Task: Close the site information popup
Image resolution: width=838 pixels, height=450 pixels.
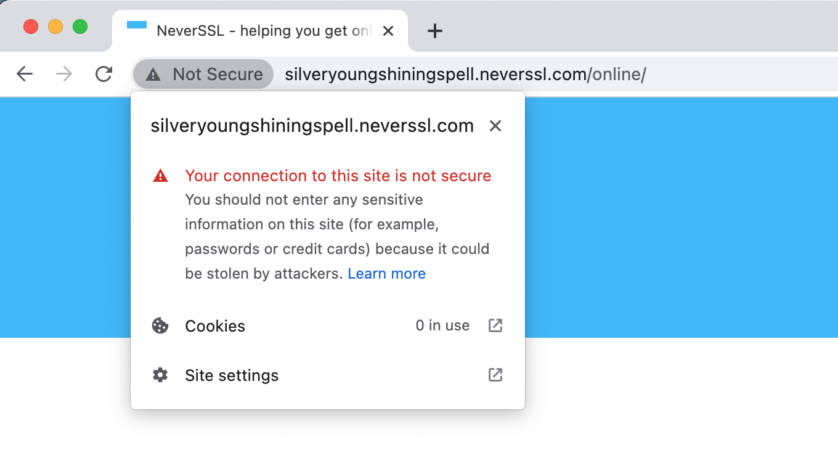Action: click(495, 126)
